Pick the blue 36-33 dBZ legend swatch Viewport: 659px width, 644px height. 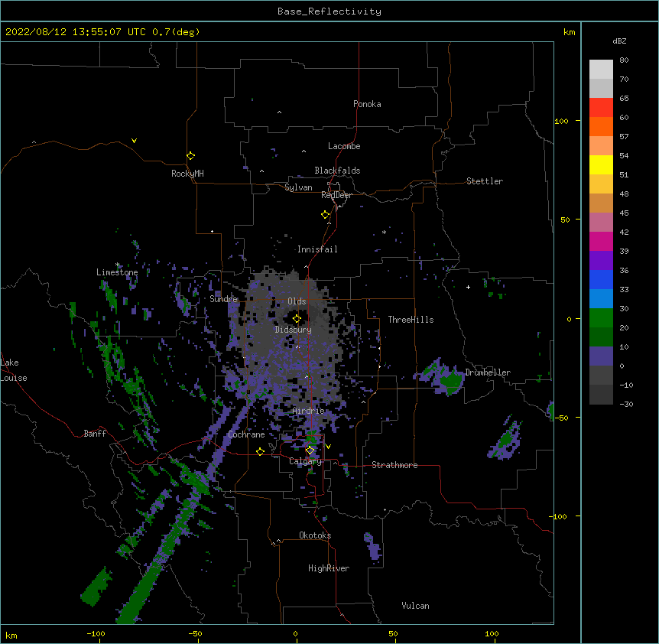point(601,279)
